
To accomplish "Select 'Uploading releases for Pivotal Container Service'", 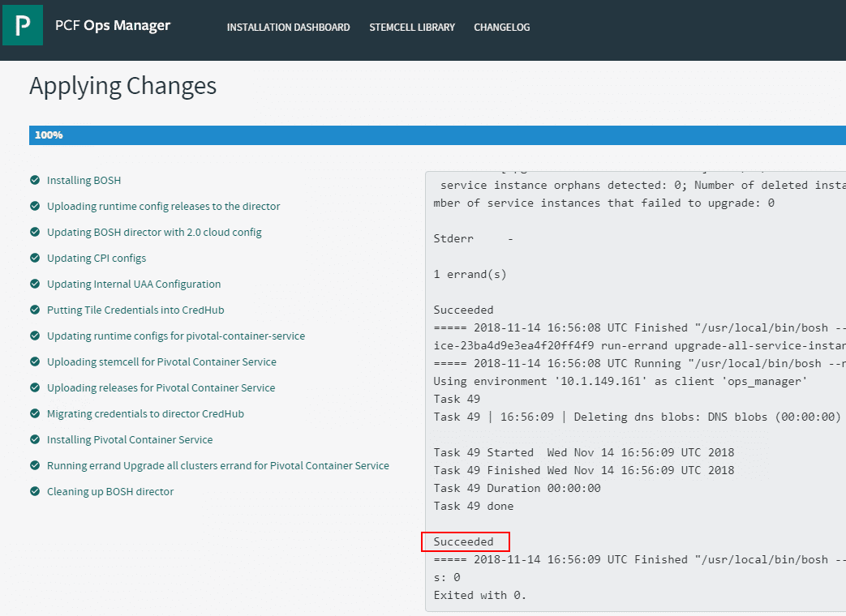I will (161, 387).
